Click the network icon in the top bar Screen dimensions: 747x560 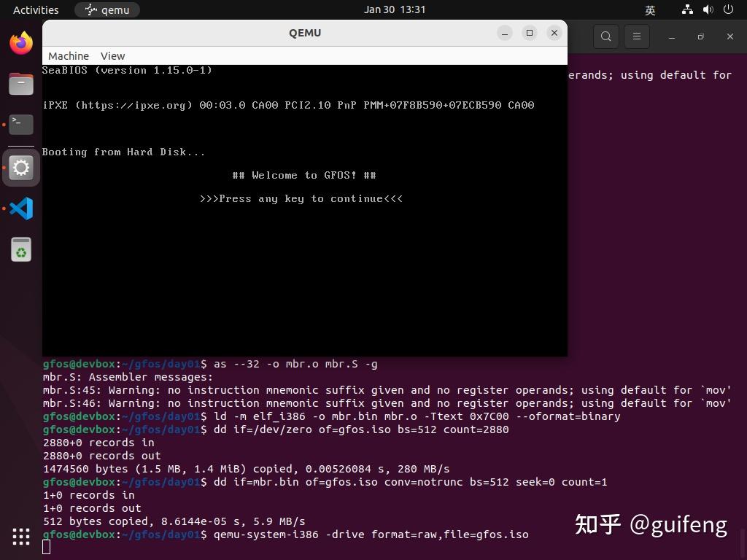coord(686,9)
